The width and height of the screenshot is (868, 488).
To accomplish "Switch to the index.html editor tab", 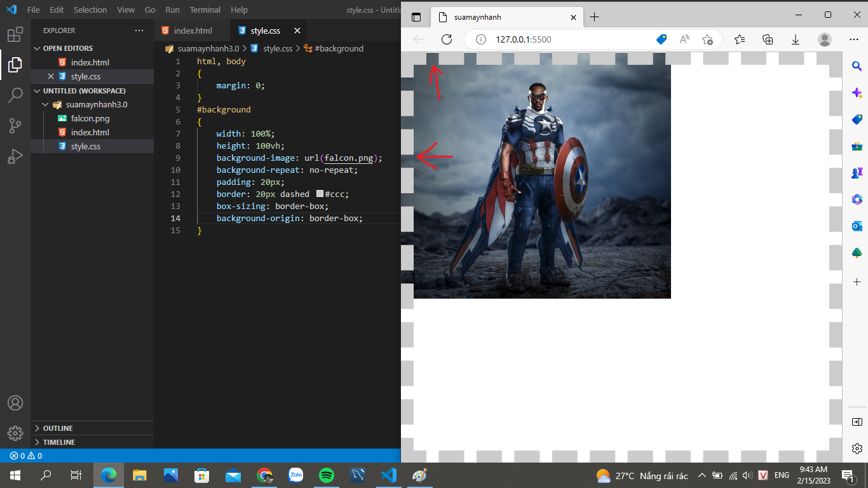I will coord(192,30).
